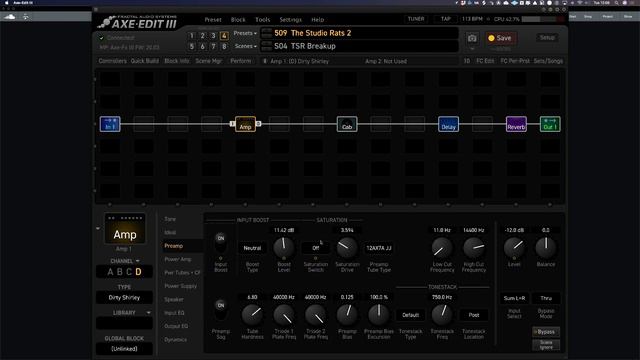Click the scene stepper next to S04
The width and height of the screenshot is (640, 360).
267,46
